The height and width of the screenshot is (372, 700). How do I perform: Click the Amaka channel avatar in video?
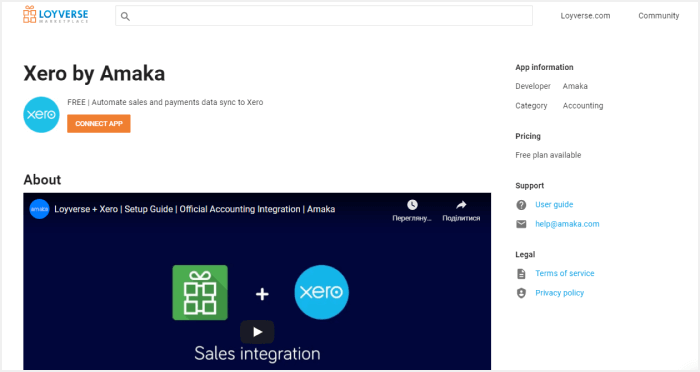39,209
